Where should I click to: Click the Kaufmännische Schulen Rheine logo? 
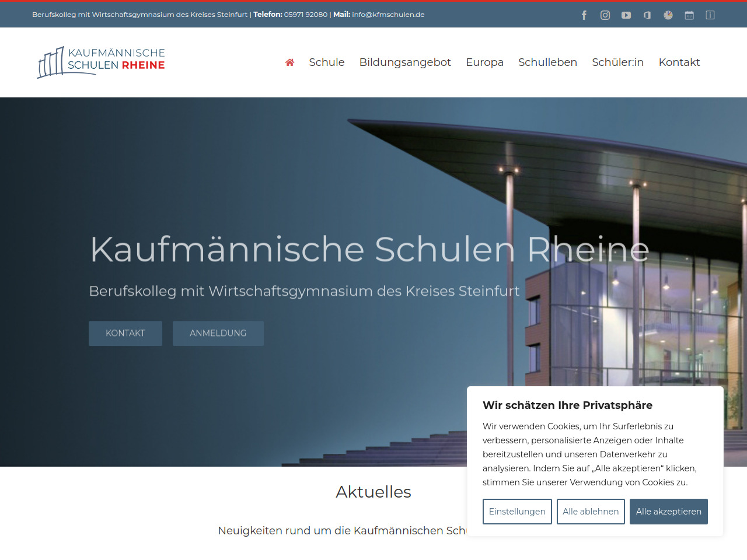(101, 62)
